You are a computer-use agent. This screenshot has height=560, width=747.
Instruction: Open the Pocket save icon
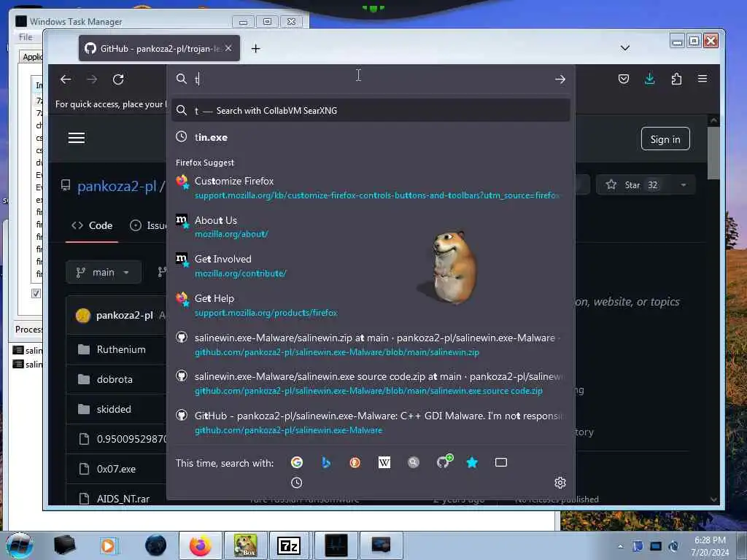624,79
